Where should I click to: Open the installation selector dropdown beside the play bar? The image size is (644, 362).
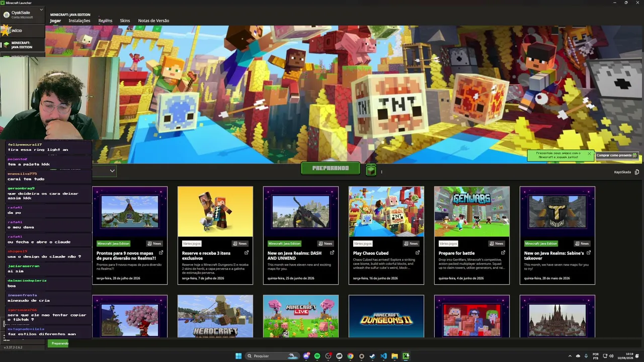(x=112, y=171)
